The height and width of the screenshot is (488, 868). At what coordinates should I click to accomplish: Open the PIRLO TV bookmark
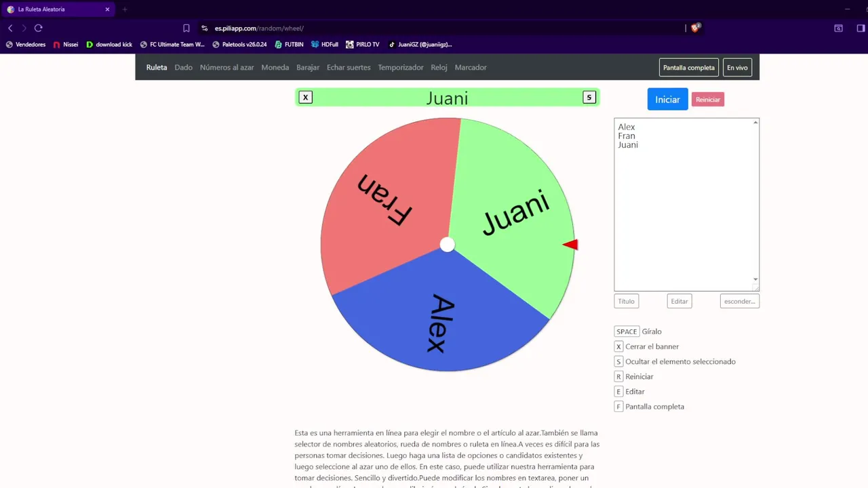(363, 45)
